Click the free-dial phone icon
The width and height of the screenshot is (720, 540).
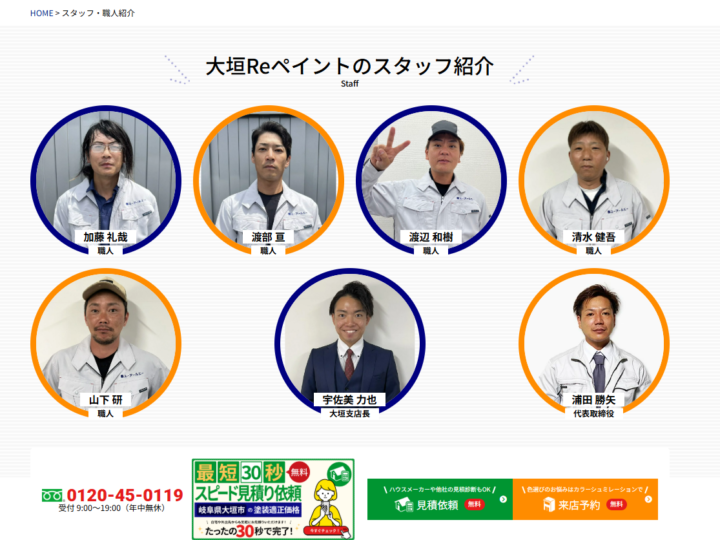(52, 495)
